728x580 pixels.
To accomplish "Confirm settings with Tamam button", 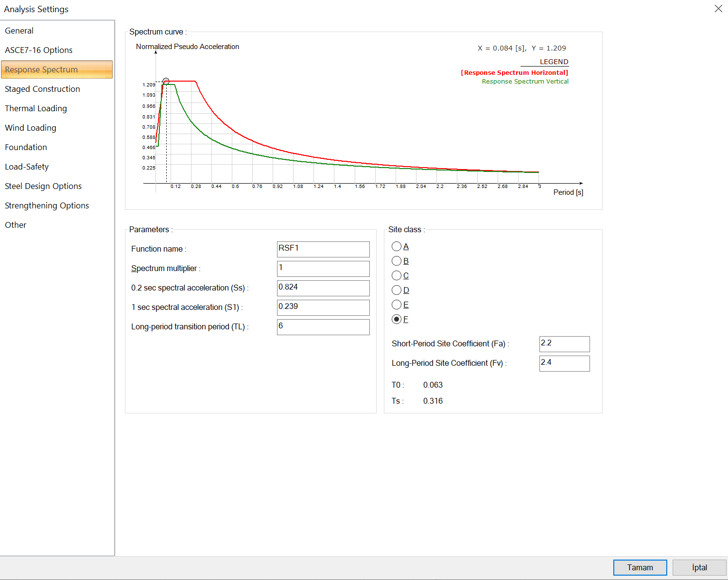I will coord(640,567).
